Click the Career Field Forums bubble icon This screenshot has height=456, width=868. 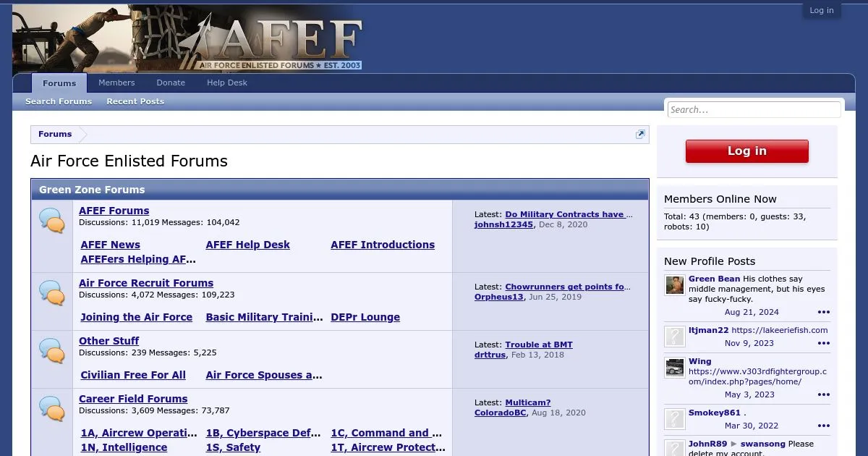[52, 408]
